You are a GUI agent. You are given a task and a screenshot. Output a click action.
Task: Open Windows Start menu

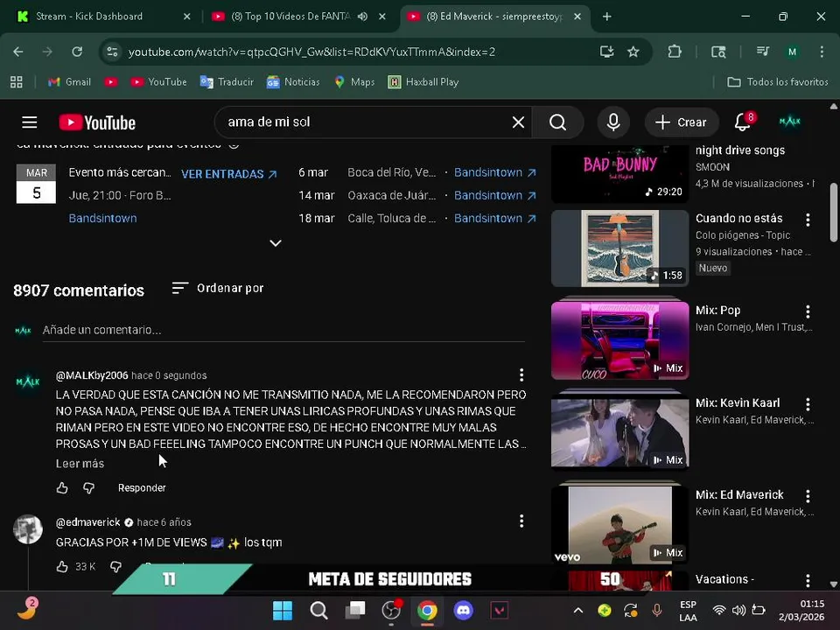[283, 610]
